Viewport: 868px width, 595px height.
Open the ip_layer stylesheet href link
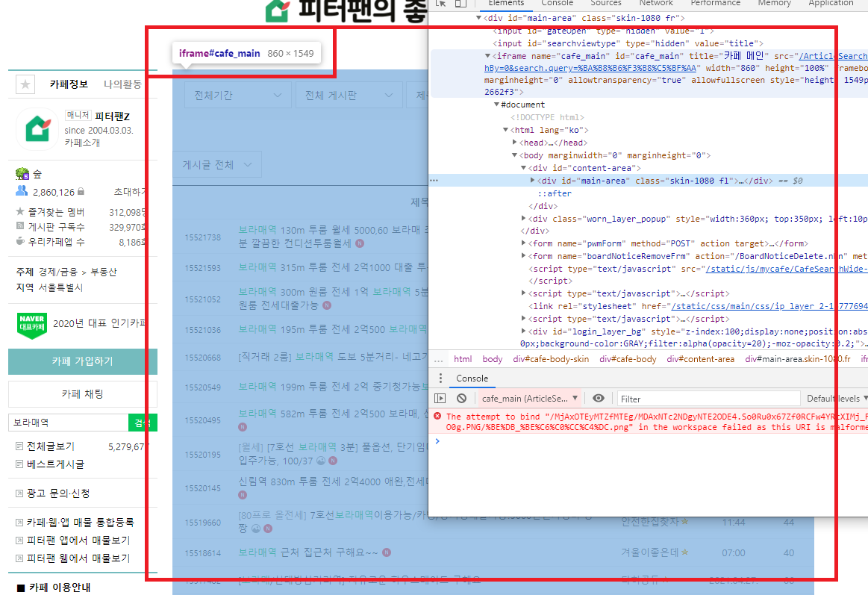[x=769, y=306]
